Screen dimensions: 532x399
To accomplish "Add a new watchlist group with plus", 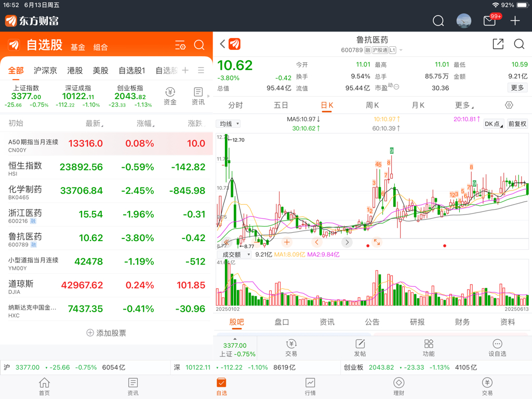I will click(x=185, y=70).
